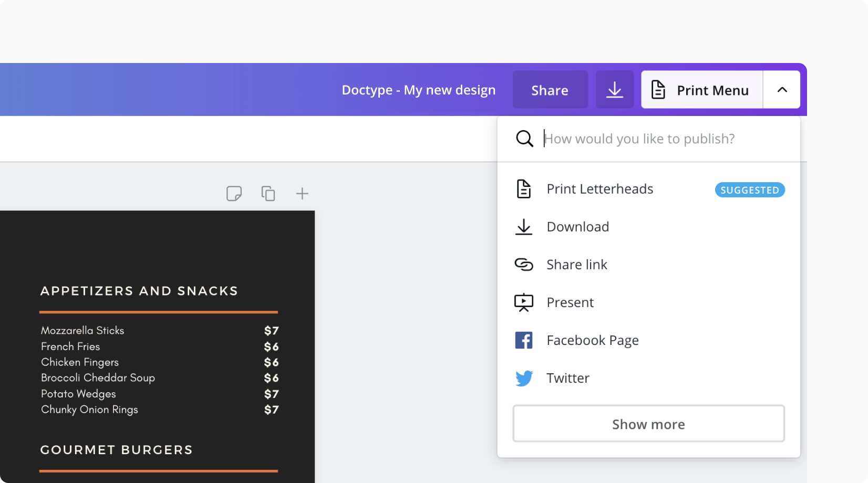Select Print Letterheads from the publish options
This screenshot has width=868, height=483.
coord(600,189)
